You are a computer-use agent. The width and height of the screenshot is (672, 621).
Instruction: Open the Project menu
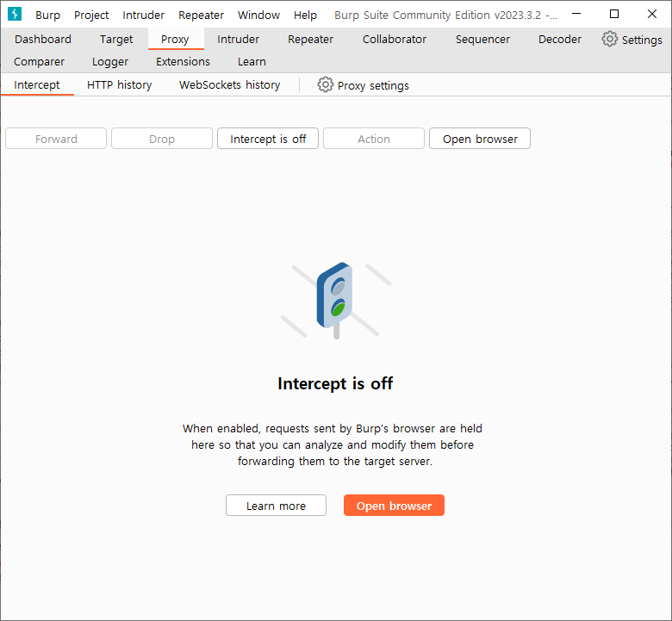pos(91,15)
